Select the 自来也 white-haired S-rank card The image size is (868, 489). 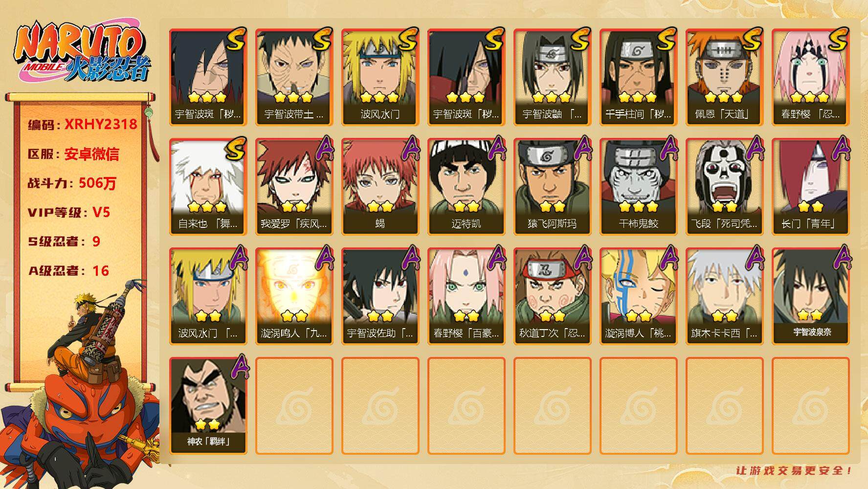coord(208,186)
